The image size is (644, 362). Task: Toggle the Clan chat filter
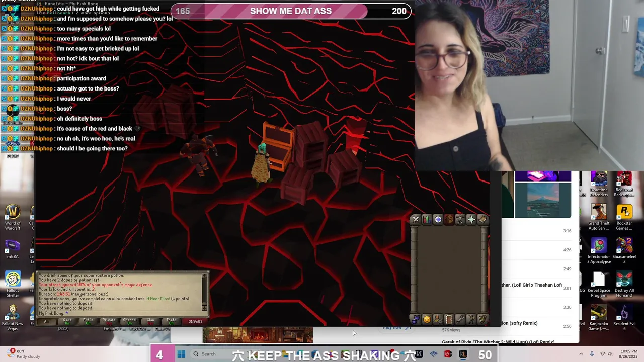pos(150,321)
